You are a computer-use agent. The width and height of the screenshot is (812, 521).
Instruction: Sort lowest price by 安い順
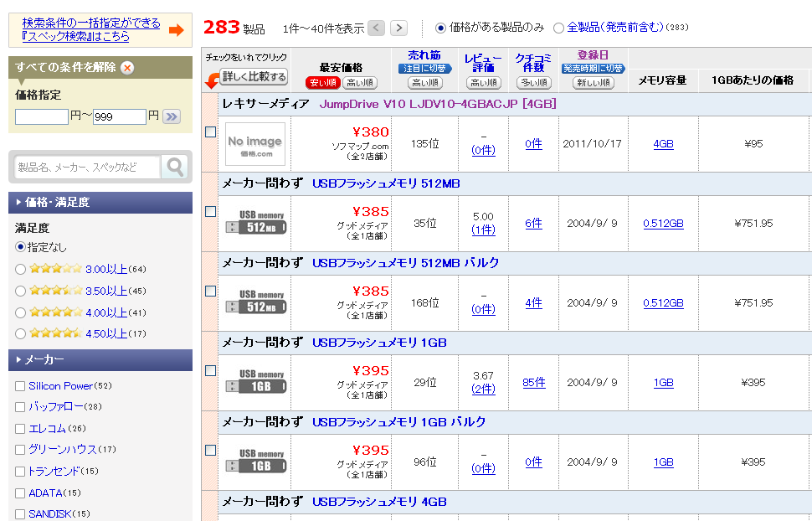click(x=322, y=83)
